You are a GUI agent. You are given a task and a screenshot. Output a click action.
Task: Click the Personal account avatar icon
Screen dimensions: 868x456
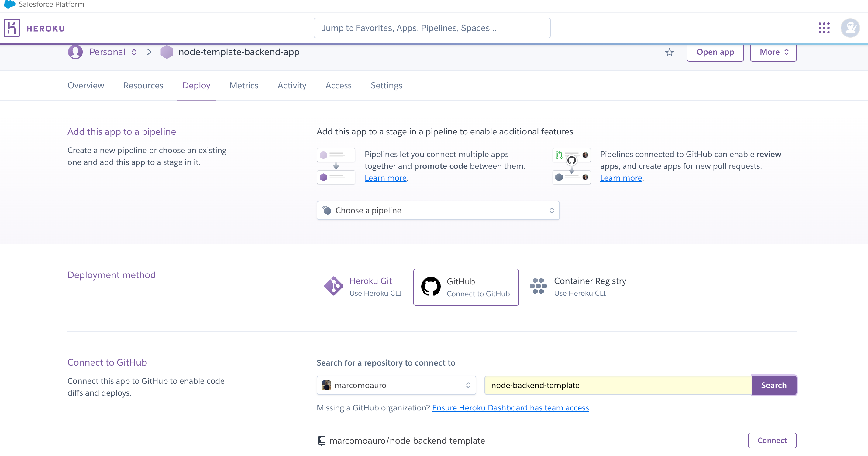point(75,52)
